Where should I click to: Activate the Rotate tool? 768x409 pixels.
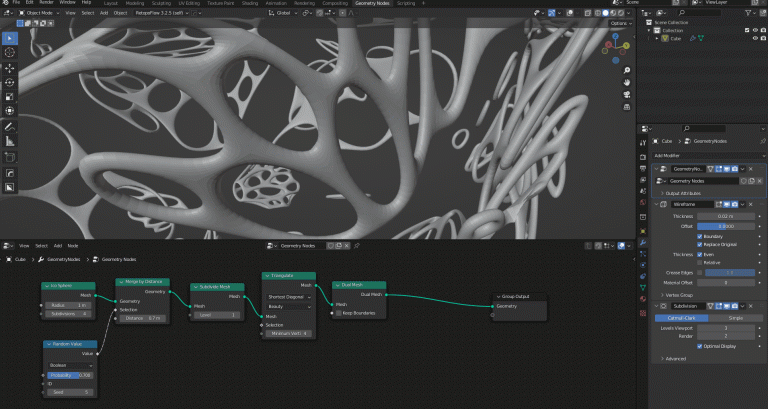point(10,82)
